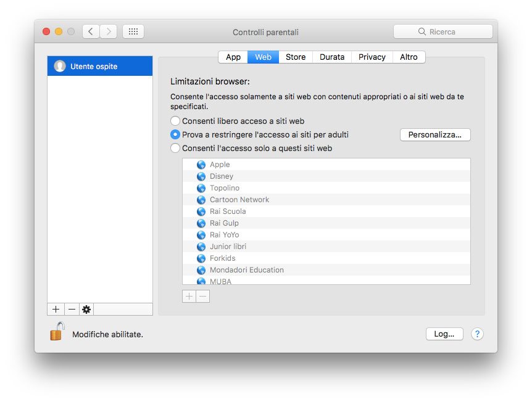Click the Apple globe icon
The image size is (532, 402).
(201, 165)
